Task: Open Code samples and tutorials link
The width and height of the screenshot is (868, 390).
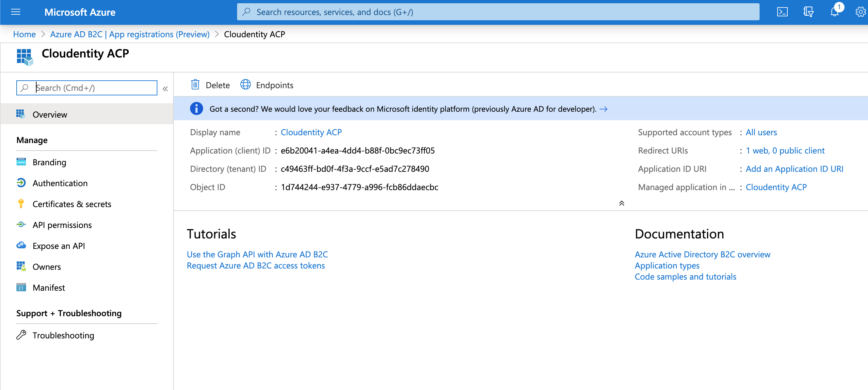Action: [685, 276]
